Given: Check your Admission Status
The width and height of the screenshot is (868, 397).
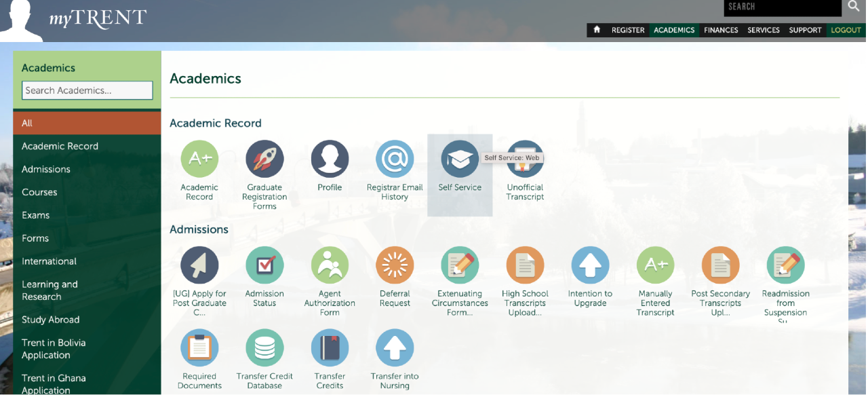Looking at the screenshot, I should click(x=264, y=265).
